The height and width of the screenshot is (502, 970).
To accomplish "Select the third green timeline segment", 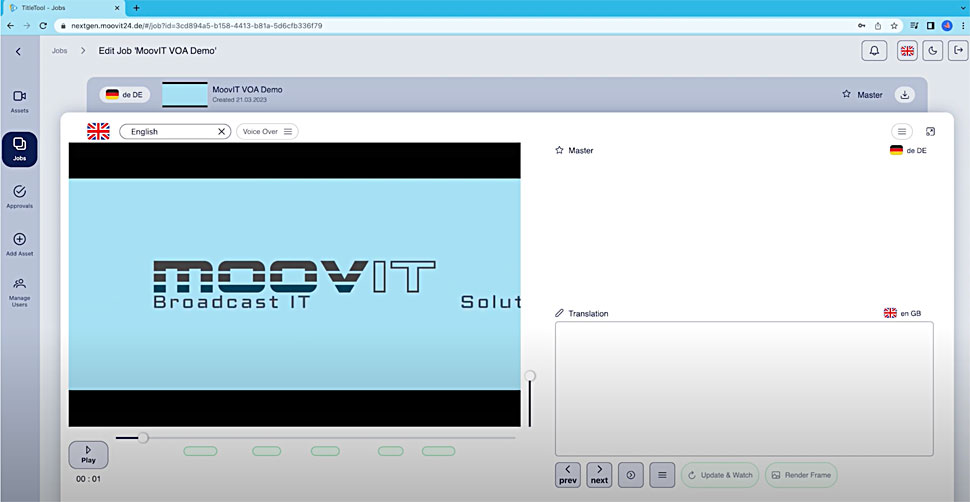I will tap(325, 451).
